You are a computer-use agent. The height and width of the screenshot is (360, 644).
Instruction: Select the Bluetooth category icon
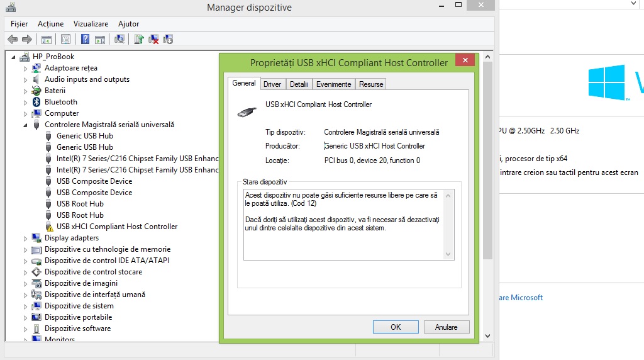[36, 102]
